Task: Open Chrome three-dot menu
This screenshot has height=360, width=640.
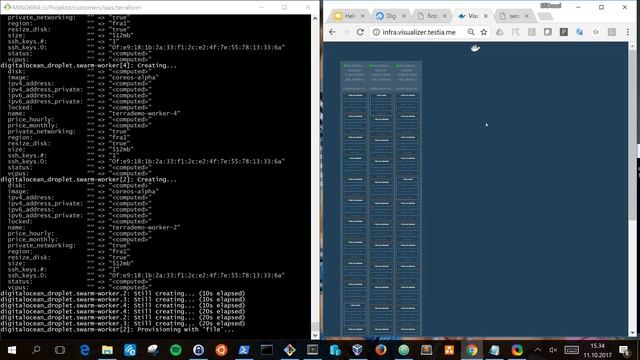Action: pyautogui.click(x=628, y=32)
